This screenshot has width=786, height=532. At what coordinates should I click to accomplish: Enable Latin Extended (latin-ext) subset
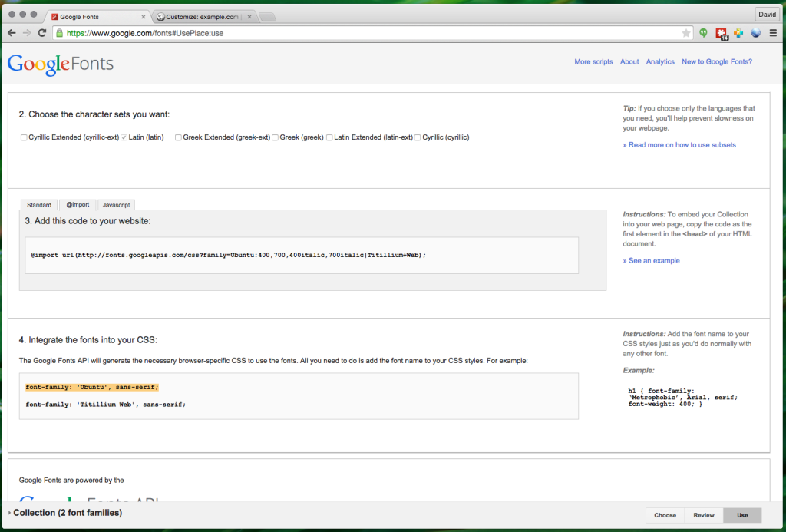329,137
